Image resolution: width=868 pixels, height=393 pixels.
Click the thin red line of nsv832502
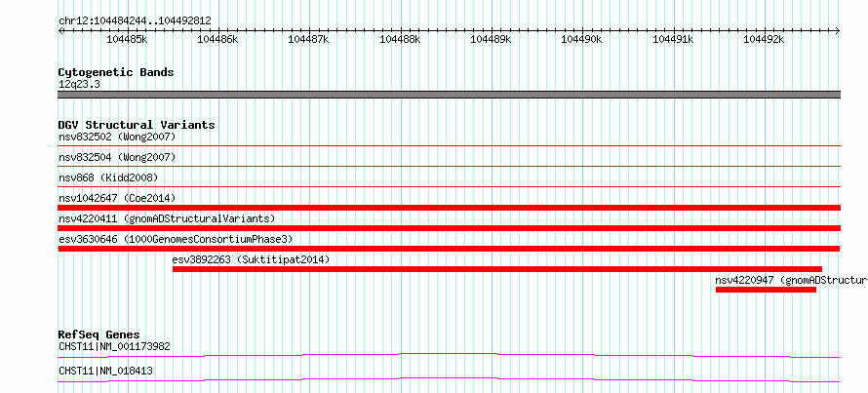coord(450,145)
